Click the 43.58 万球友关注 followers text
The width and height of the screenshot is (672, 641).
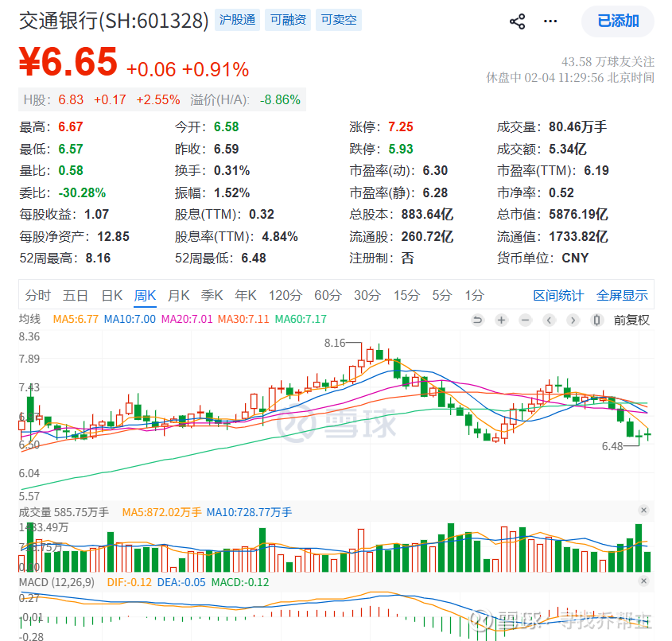point(608,62)
